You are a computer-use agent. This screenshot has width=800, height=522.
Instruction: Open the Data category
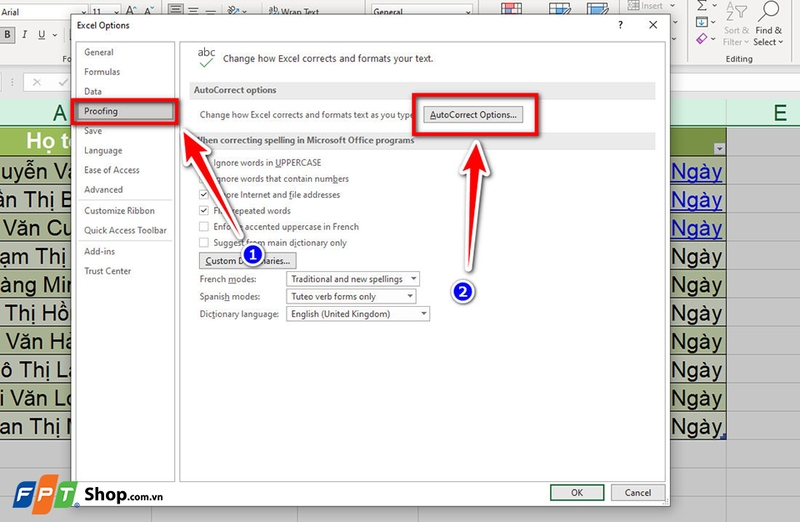pos(125,91)
